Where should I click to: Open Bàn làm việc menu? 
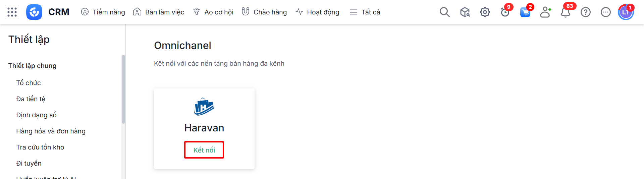tap(159, 12)
